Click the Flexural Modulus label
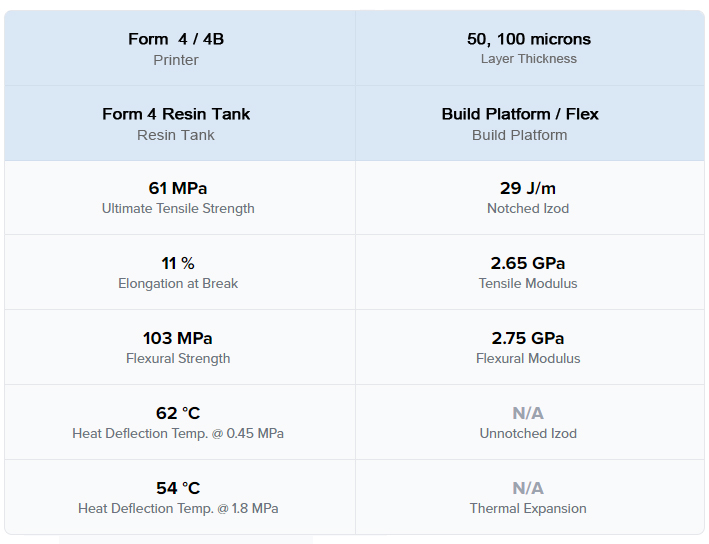Screen dimensions: 709x544 (x=528, y=359)
